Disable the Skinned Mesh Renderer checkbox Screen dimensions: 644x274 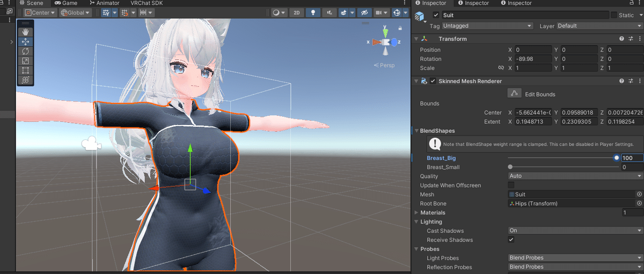(433, 81)
